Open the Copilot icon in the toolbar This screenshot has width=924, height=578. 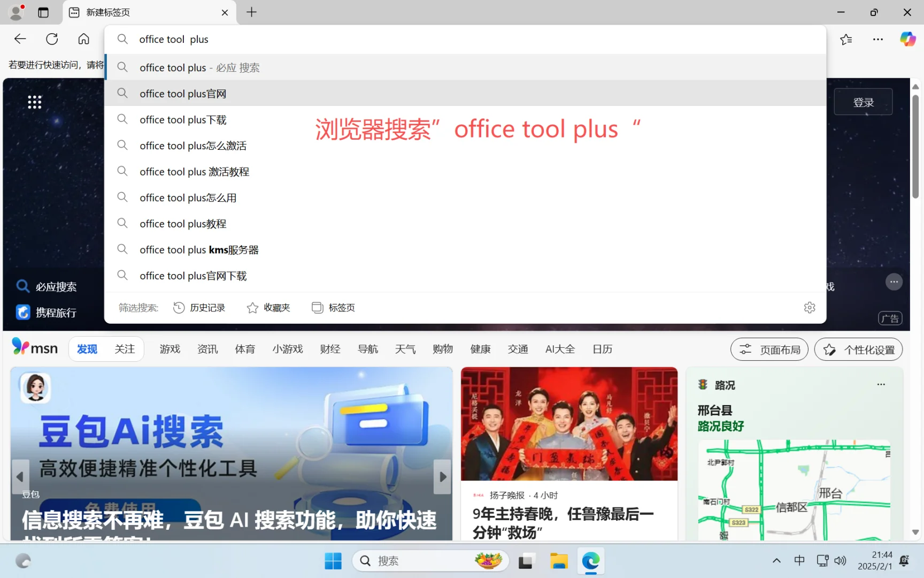pyautogui.click(x=907, y=39)
